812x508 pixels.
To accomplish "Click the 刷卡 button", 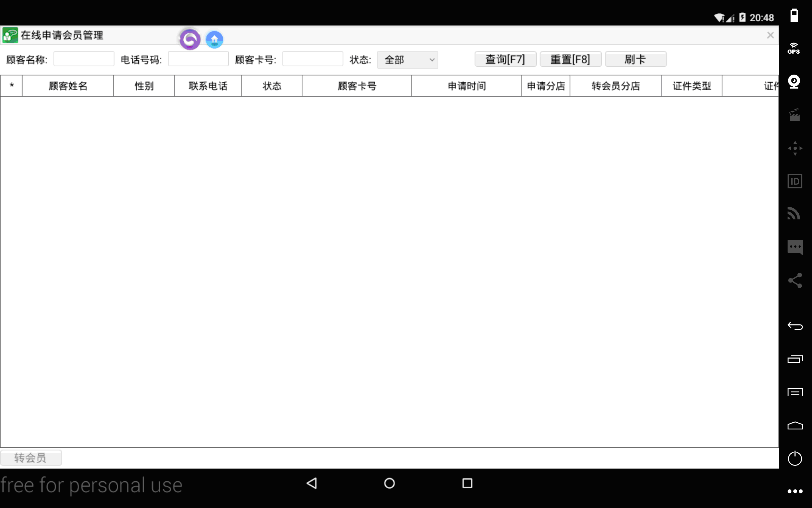I will [x=636, y=59].
